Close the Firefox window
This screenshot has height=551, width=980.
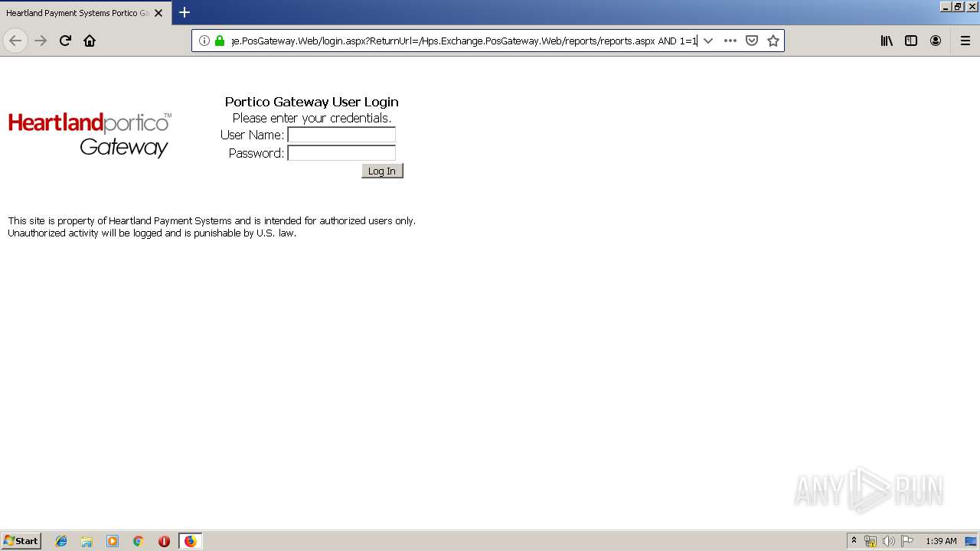pos(972,6)
